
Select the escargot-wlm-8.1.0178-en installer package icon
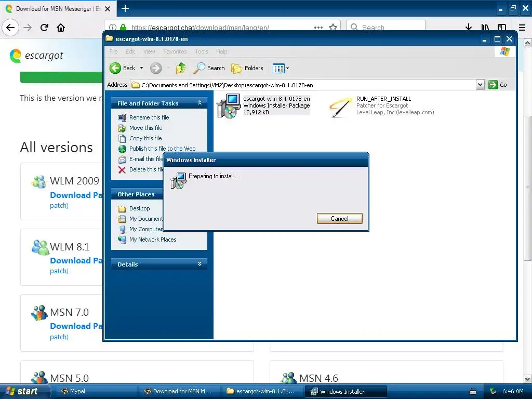229,106
